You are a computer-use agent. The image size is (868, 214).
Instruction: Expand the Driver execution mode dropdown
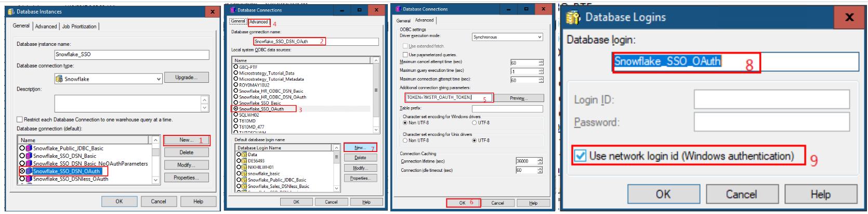pos(540,37)
